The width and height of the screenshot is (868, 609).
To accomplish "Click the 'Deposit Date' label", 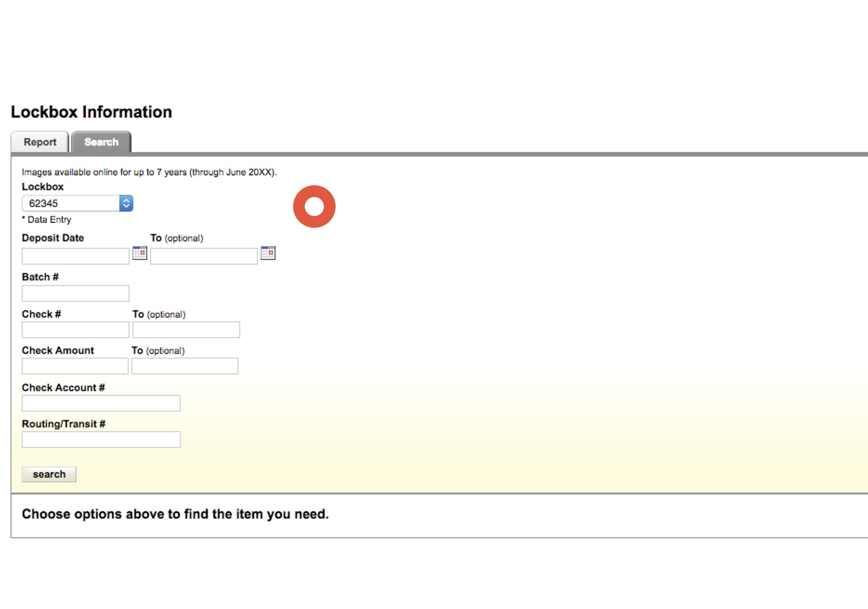I will point(53,238).
